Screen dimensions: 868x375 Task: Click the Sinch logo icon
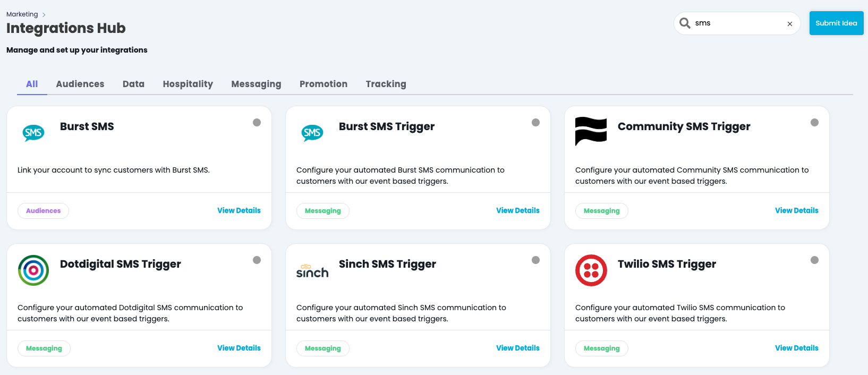(x=312, y=271)
